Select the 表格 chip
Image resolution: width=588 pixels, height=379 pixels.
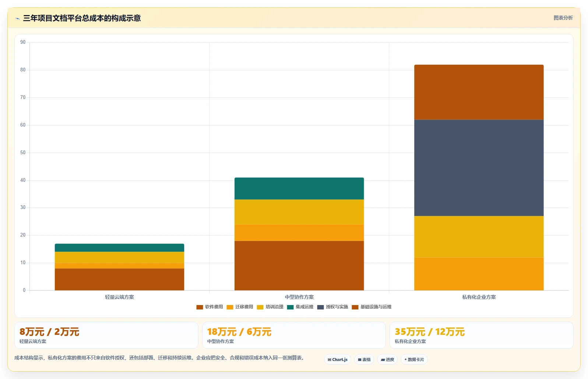[x=364, y=359]
